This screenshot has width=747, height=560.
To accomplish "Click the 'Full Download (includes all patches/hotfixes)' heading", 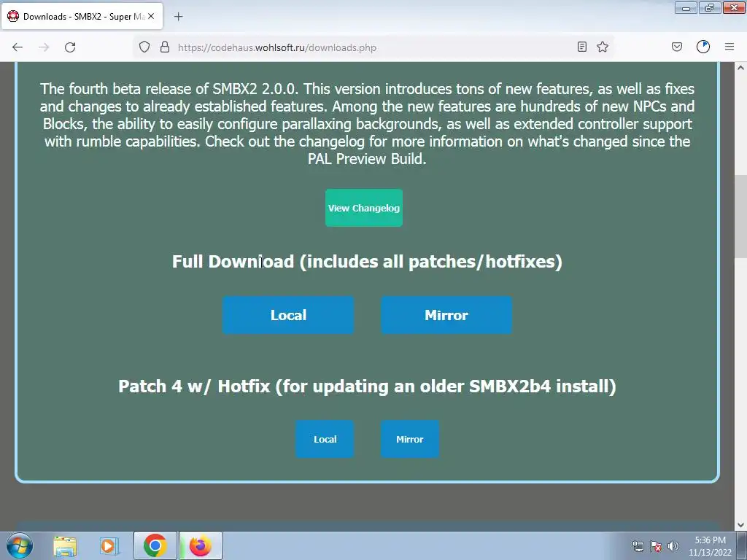I will coord(367,262).
